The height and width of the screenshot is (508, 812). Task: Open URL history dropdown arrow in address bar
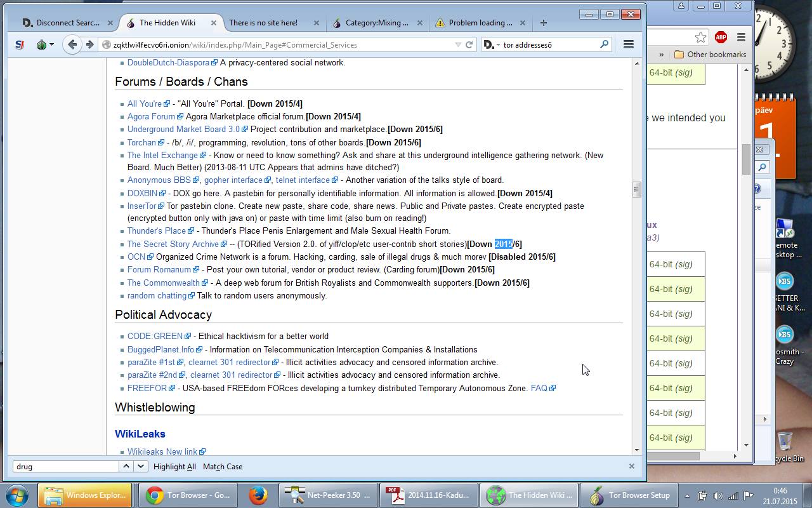click(458, 44)
